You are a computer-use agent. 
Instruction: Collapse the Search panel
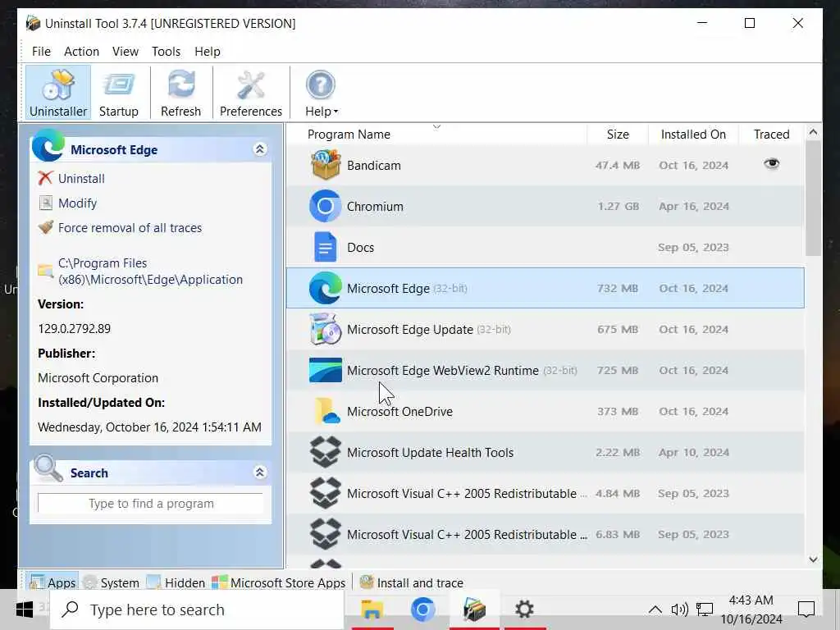pyautogui.click(x=260, y=472)
